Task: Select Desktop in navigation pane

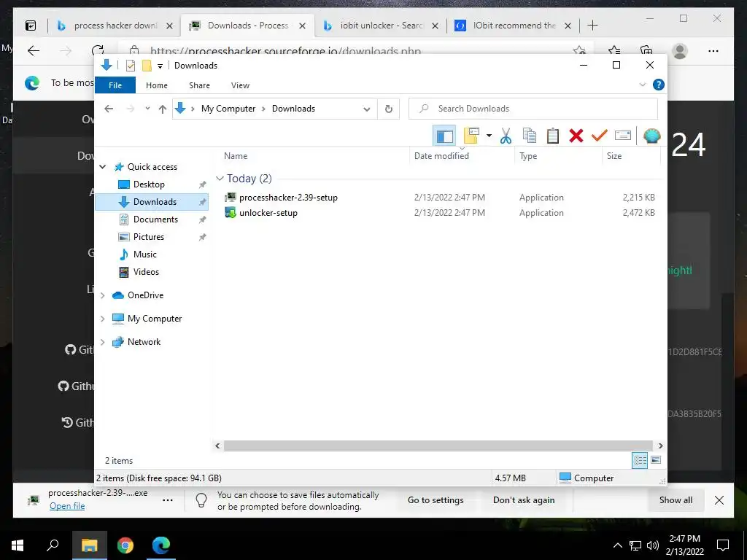Action: [149, 184]
